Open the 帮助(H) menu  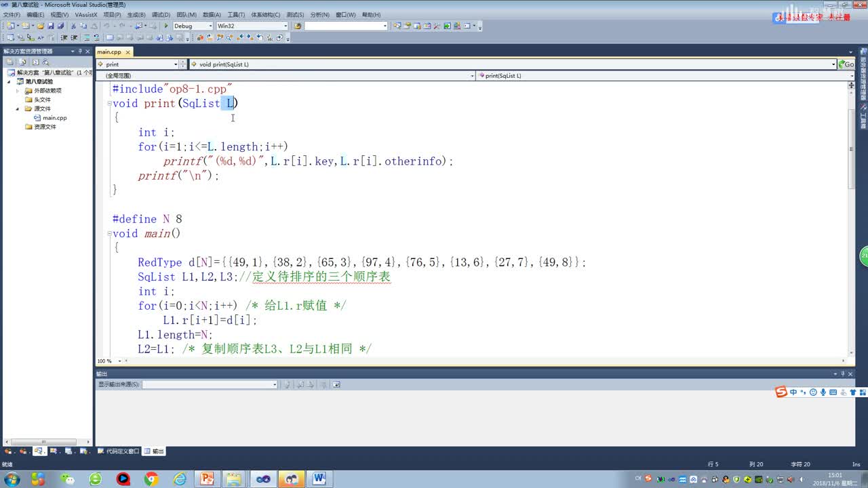click(x=371, y=14)
